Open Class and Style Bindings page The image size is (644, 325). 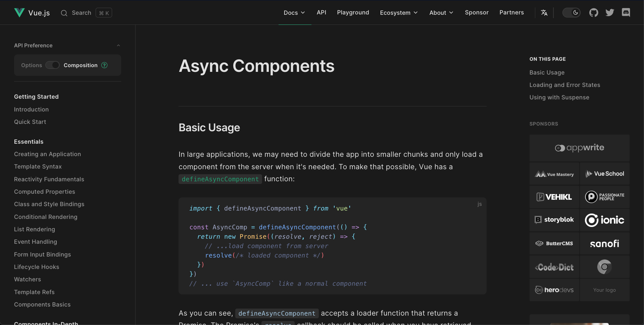[49, 204]
